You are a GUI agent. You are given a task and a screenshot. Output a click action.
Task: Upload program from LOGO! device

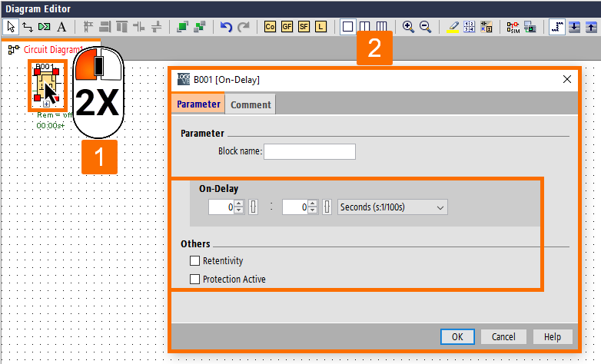pyautogui.click(x=591, y=27)
